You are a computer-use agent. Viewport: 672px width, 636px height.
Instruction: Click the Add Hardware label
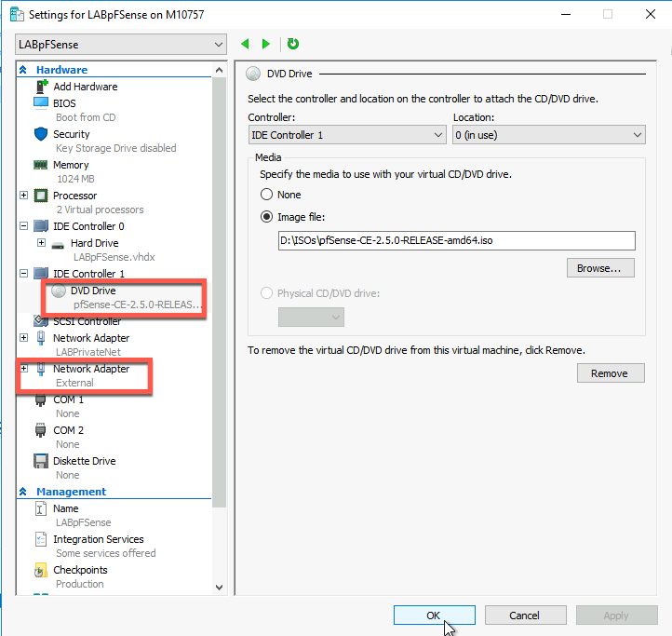point(86,87)
